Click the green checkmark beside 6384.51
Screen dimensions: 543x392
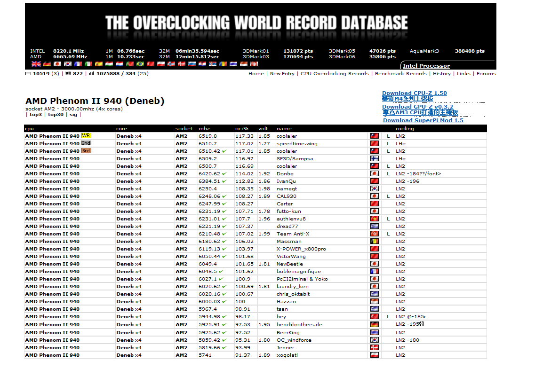coord(224,181)
